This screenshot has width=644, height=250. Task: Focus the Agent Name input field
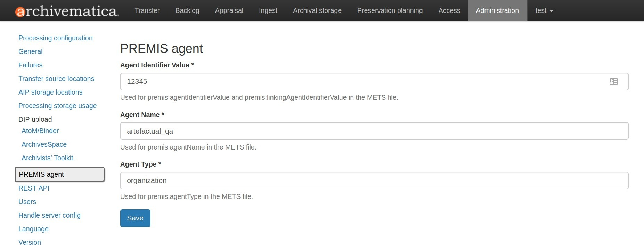tap(374, 131)
